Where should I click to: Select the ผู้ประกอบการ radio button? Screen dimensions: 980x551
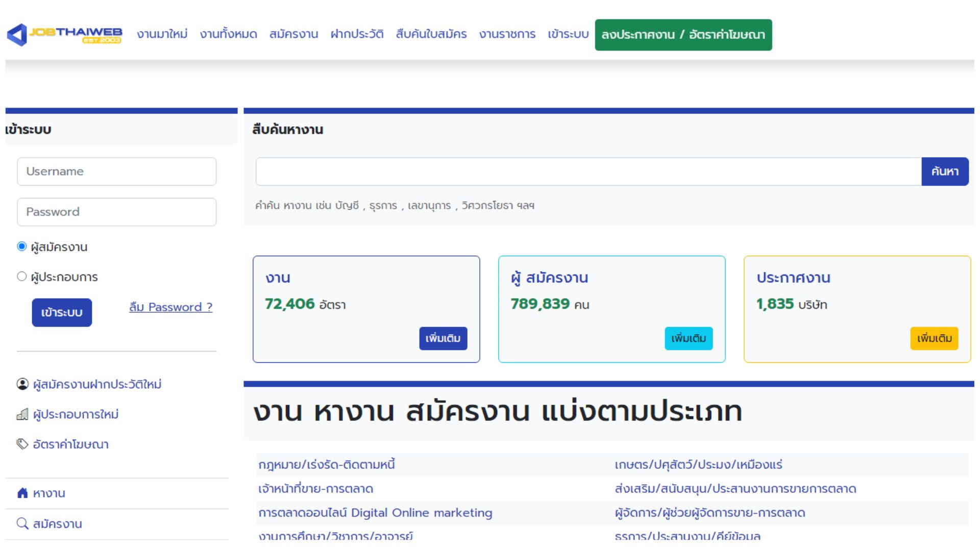coord(21,277)
